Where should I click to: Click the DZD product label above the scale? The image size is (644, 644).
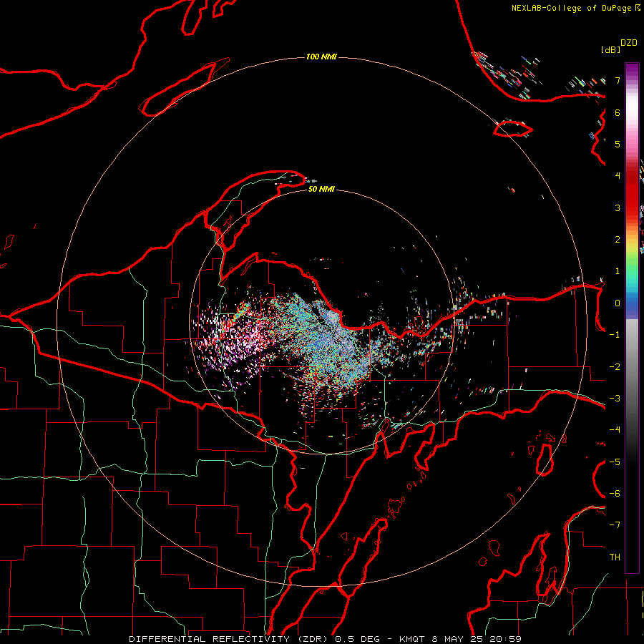tap(629, 43)
